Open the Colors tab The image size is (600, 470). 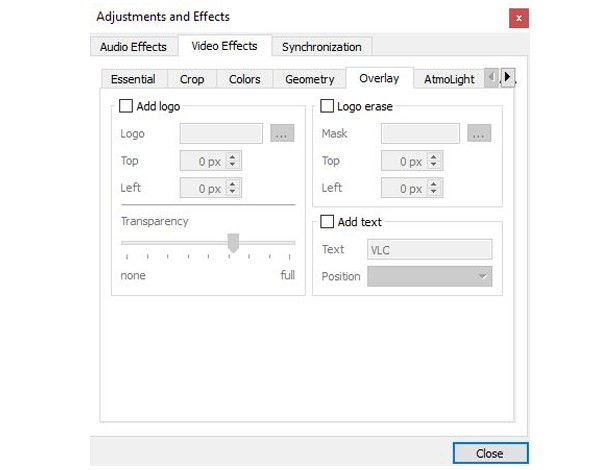click(x=244, y=79)
